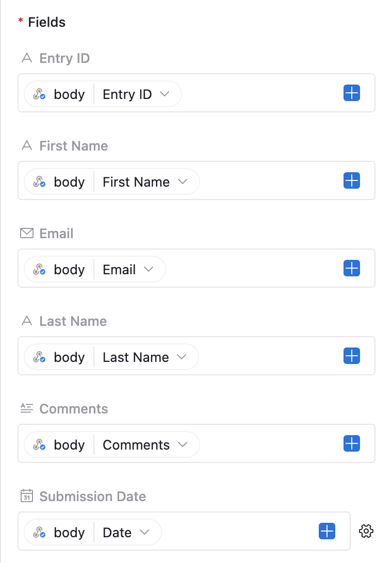This screenshot has width=392, height=563.
Task: Click the plus icon in Comments field
Action: click(x=351, y=444)
